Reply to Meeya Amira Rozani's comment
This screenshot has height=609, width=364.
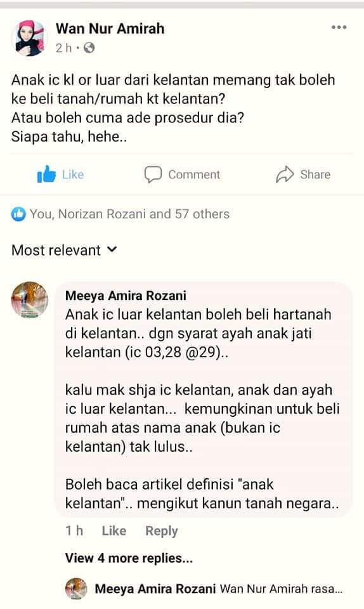tap(162, 531)
